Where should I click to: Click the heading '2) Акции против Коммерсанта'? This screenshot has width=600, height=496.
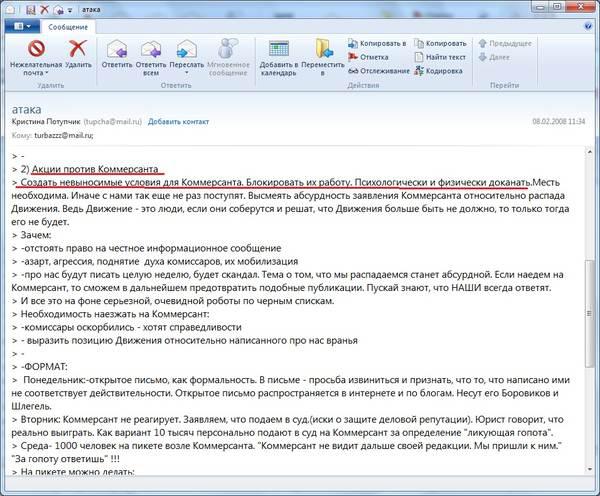click(89, 169)
